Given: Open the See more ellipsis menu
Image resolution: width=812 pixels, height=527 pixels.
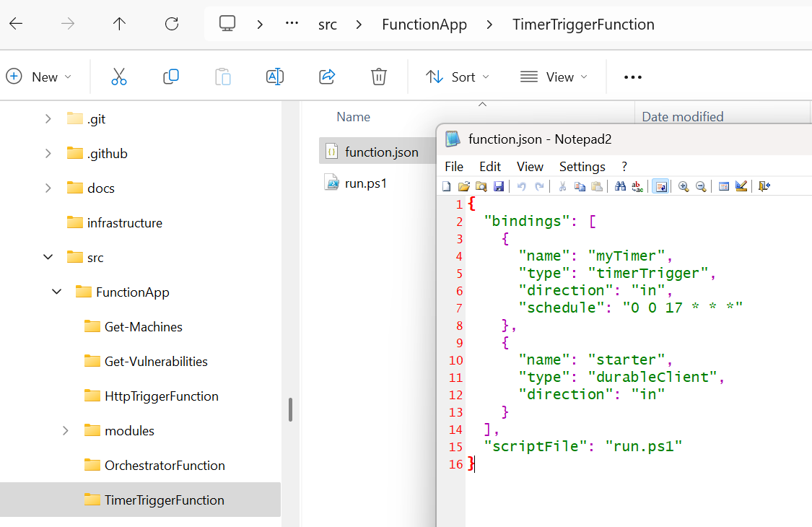Looking at the screenshot, I should [x=633, y=77].
